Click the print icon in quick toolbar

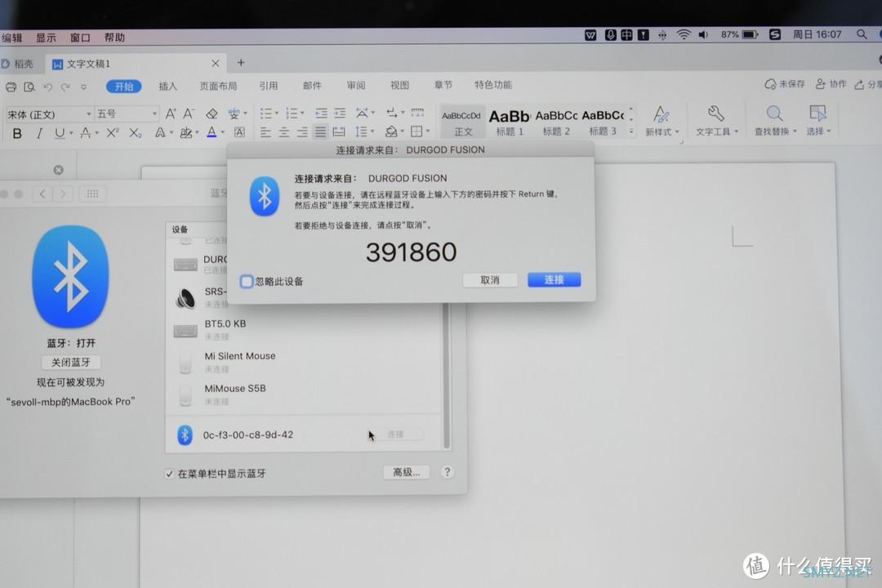tap(11, 87)
